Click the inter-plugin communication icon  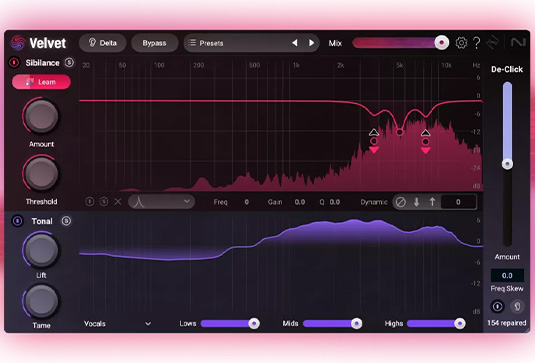point(493,43)
